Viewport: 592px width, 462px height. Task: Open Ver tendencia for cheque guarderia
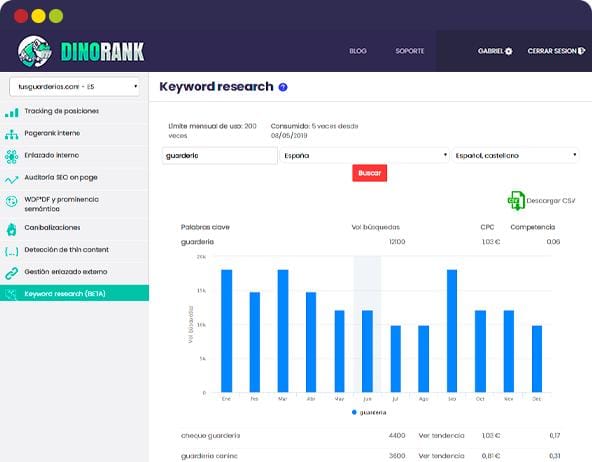click(x=441, y=436)
